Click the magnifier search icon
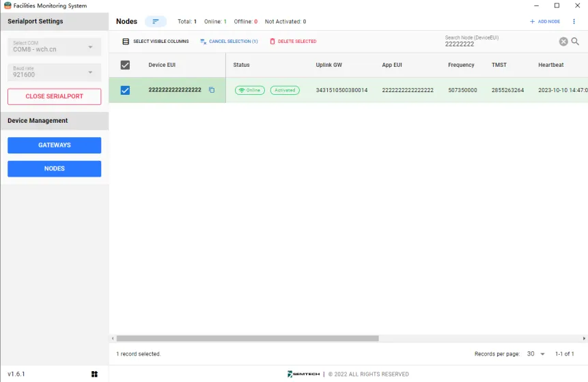588x382 pixels. (x=575, y=42)
